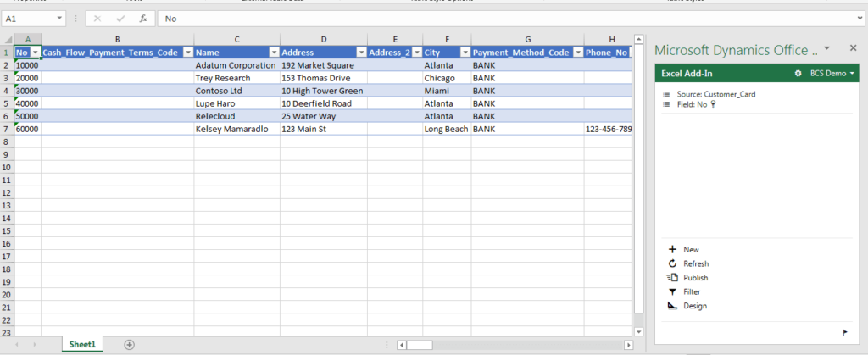Switch to the Sheet1 tab
This screenshot has width=868, height=355.
click(x=81, y=344)
